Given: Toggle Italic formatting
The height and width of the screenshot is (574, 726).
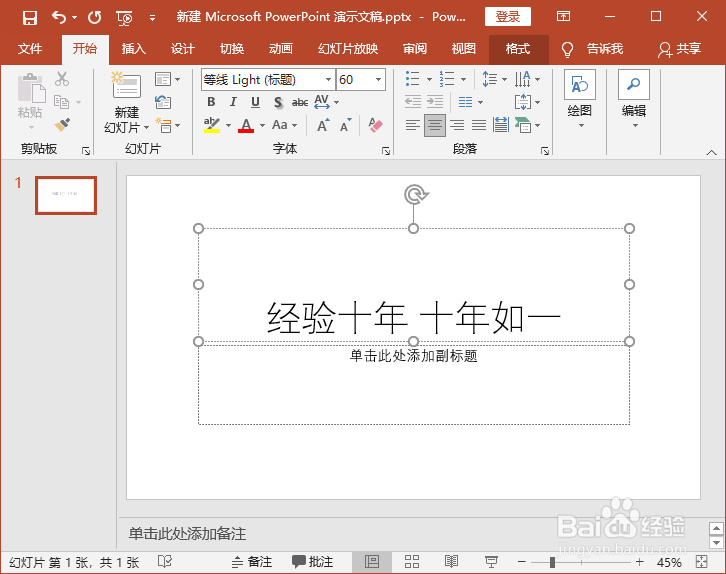Looking at the screenshot, I should point(233,102).
